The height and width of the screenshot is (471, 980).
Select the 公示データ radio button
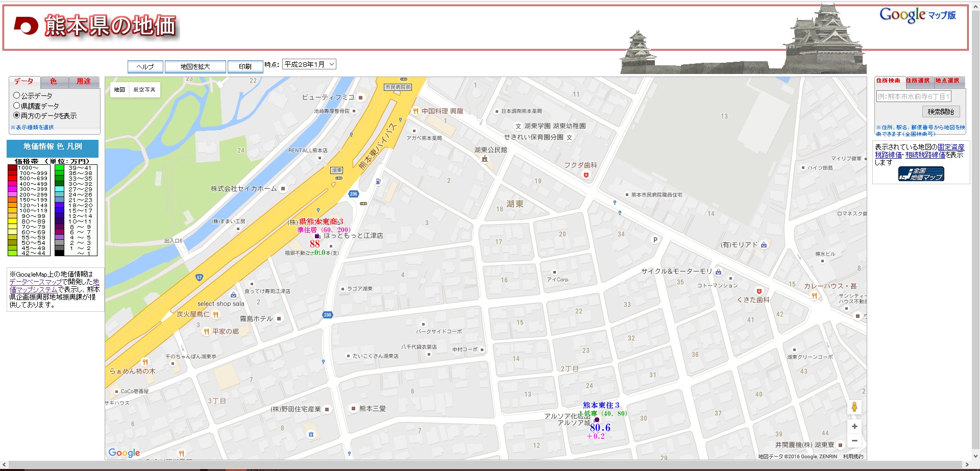pyautogui.click(x=16, y=95)
